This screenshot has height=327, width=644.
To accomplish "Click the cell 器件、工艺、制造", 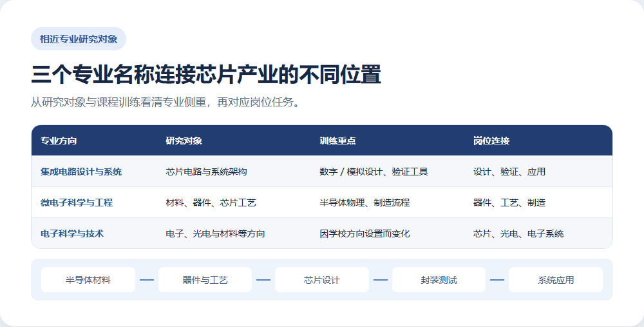I will point(509,203).
